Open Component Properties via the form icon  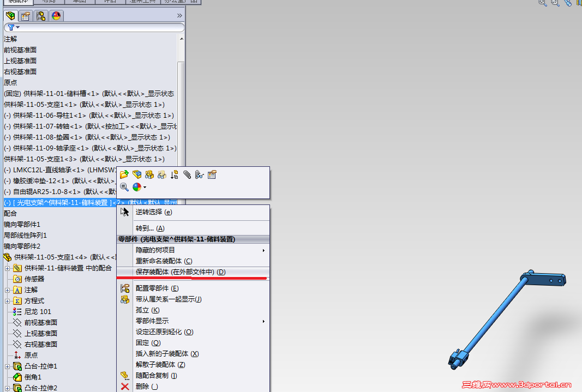[212, 174]
